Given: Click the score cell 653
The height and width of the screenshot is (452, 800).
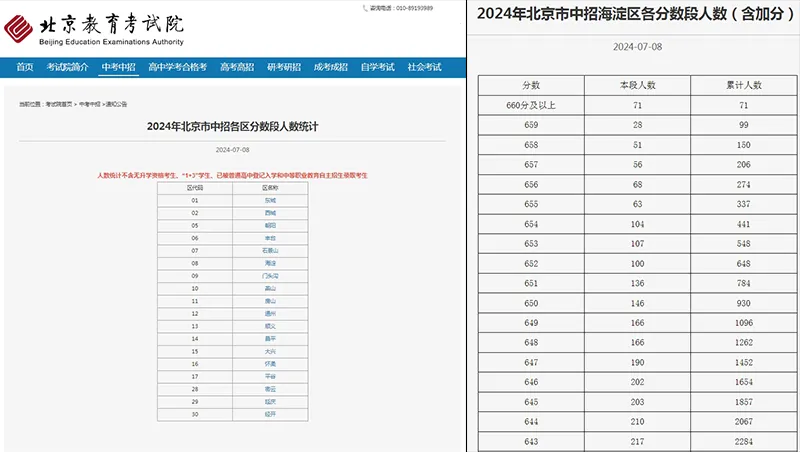Looking at the screenshot, I should pyautogui.click(x=531, y=244).
